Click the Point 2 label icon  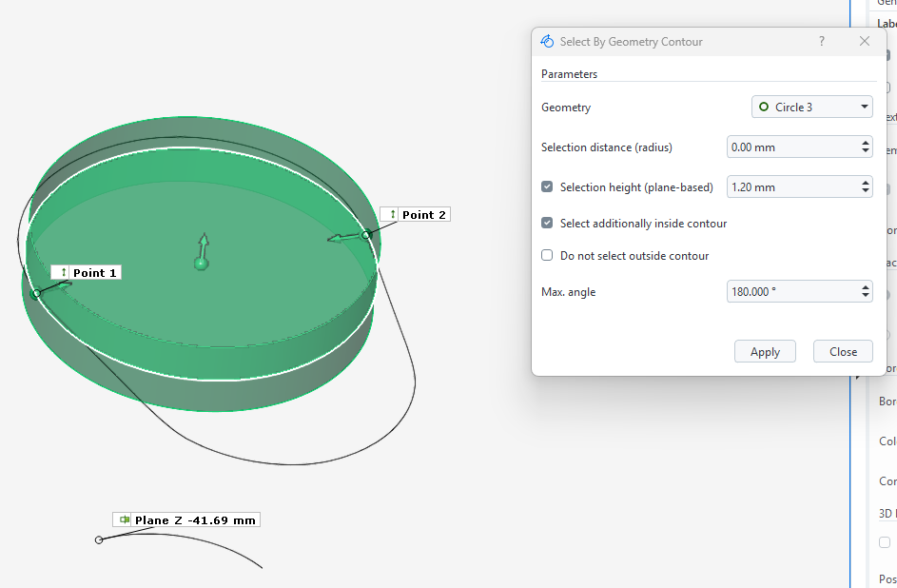coord(392,215)
